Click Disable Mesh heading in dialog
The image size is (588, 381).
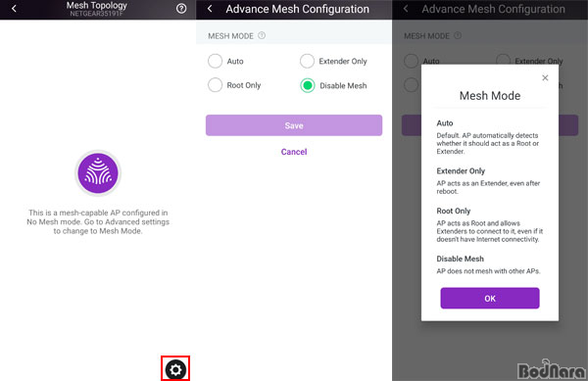[461, 259]
